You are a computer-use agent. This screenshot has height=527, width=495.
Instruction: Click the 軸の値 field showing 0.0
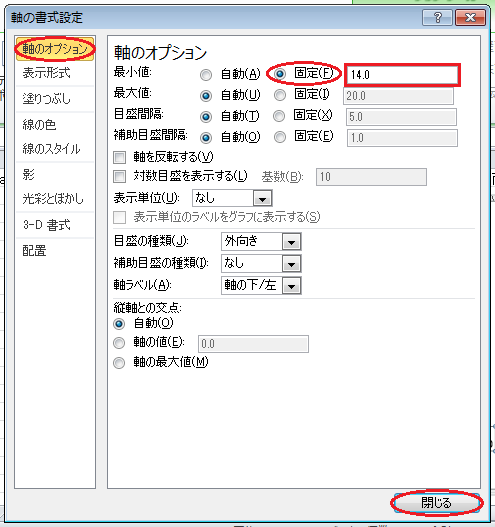(x=253, y=344)
